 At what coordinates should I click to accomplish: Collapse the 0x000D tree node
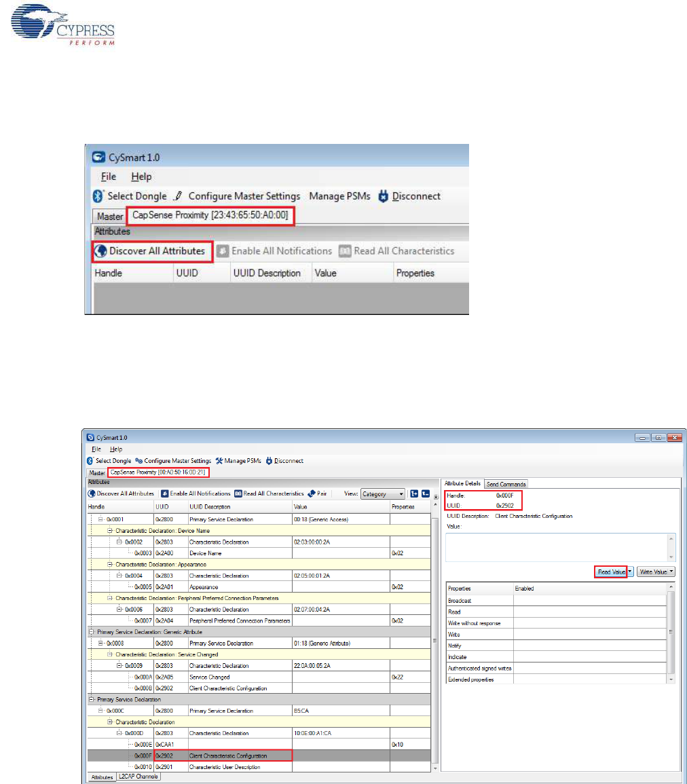[x=119, y=734]
